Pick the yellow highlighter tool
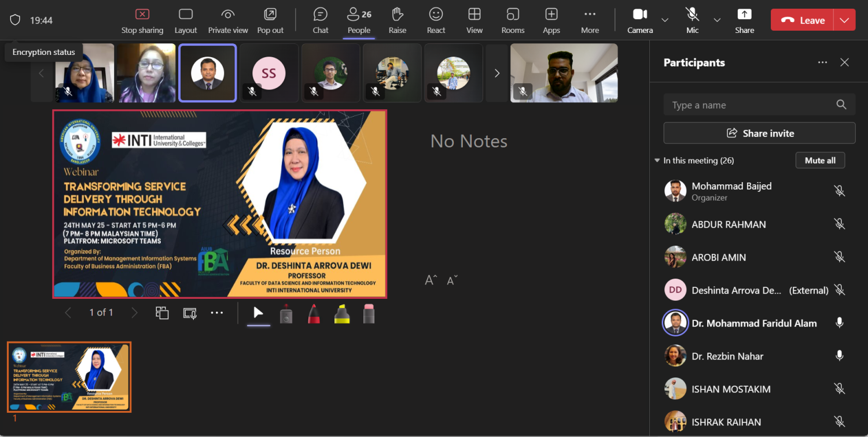Image resolution: width=868 pixels, height=437 pixels. [342, 313]
